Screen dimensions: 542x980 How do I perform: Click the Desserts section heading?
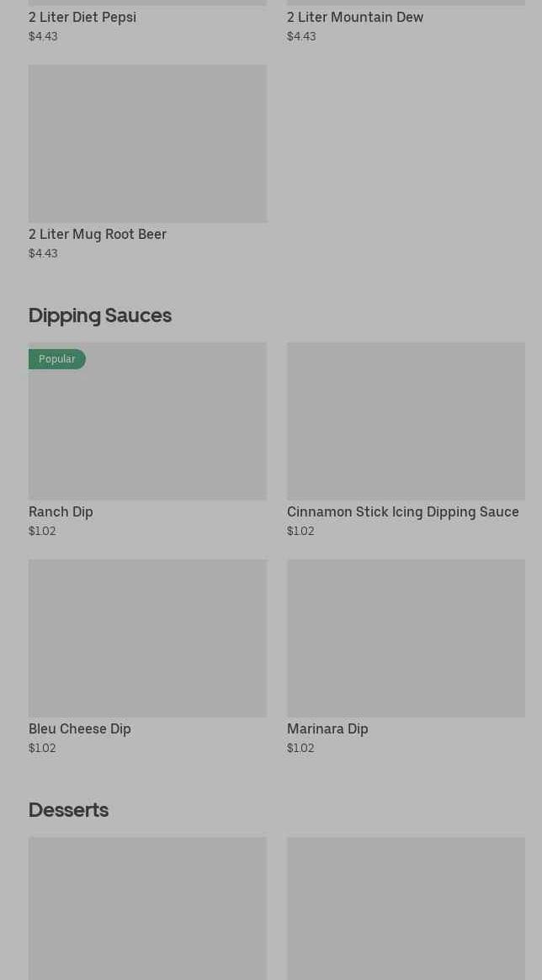68,810
